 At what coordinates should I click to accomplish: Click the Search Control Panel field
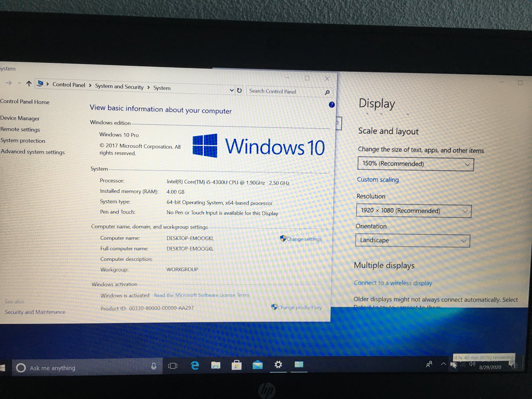click(x=285, y=91)
